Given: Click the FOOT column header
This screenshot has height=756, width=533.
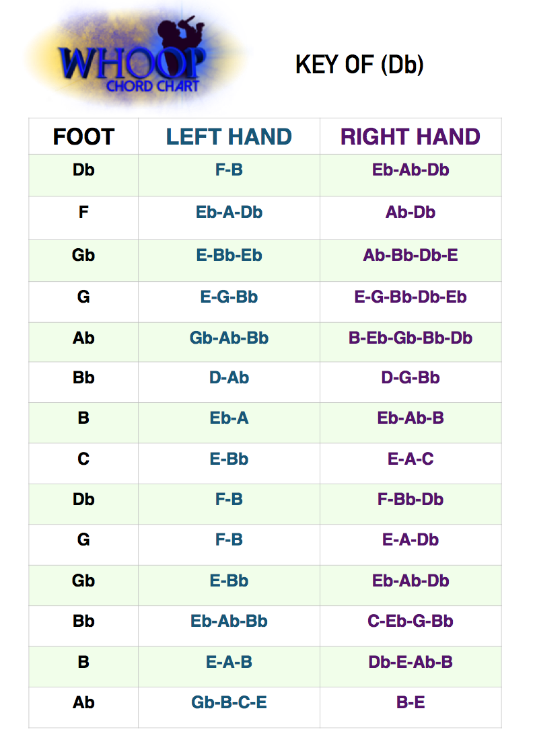Looking at the screenshot, I should coord(83,137).
